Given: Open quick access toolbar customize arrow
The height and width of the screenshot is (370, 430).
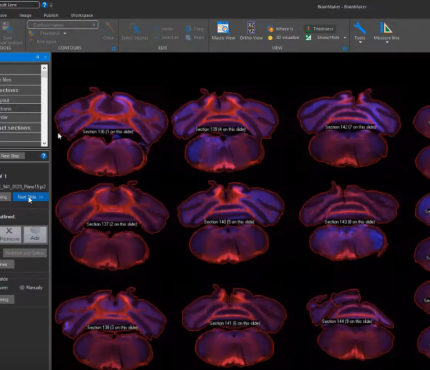Looking at the screenshot, I should [x=51, y=5].
